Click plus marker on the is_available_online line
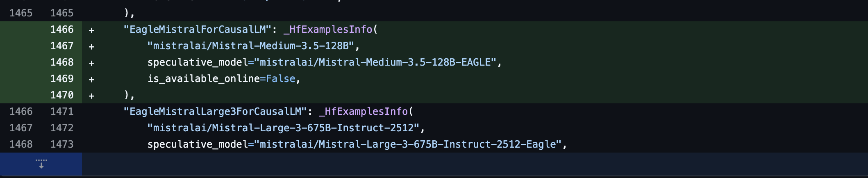Viewport: 868px width, 178px height. point(91,79)
